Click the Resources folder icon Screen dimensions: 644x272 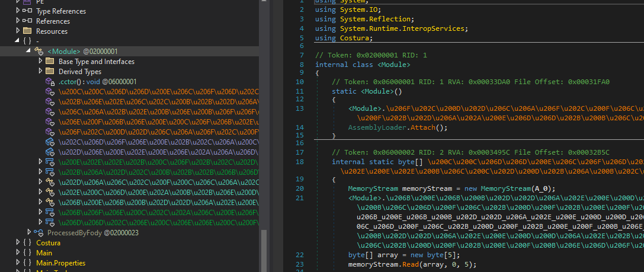(27, 31)
